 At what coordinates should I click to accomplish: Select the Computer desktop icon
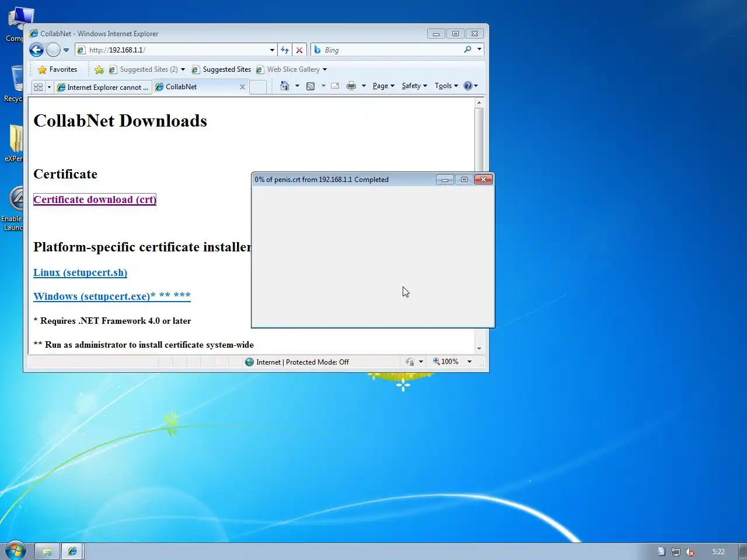click(15, 24)
